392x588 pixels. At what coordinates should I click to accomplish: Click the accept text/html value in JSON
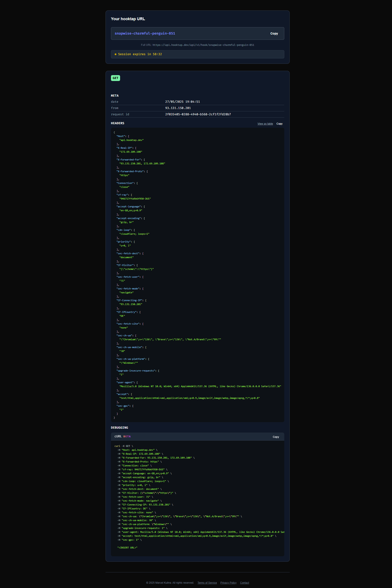click(190, 398)
